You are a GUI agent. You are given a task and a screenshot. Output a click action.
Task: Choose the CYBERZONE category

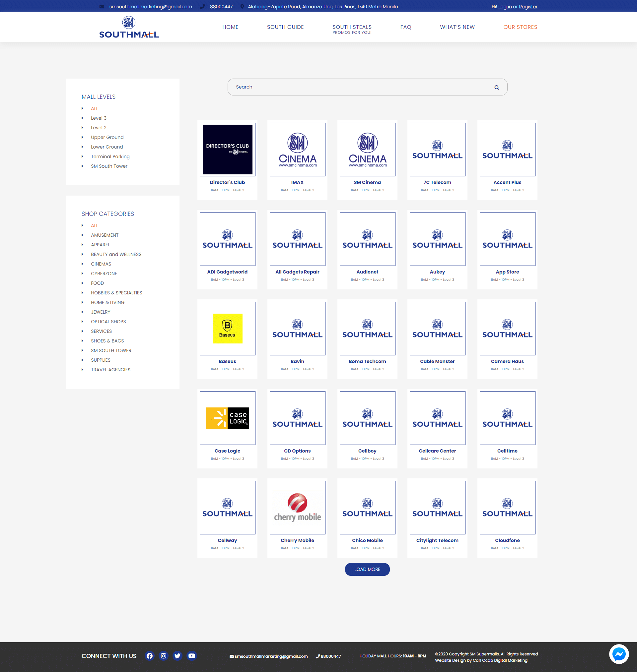104,274
